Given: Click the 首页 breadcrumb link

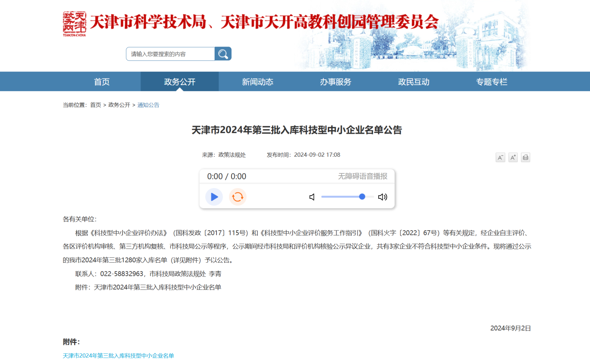Looking at the screenshot, I should click(96, 105).
